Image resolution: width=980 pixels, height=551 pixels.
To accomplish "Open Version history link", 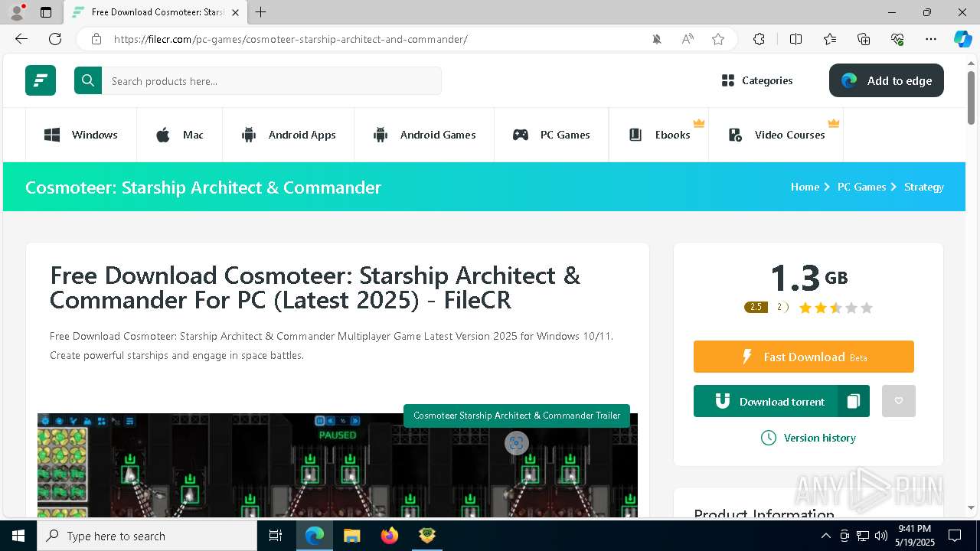I will click(808, 438).
